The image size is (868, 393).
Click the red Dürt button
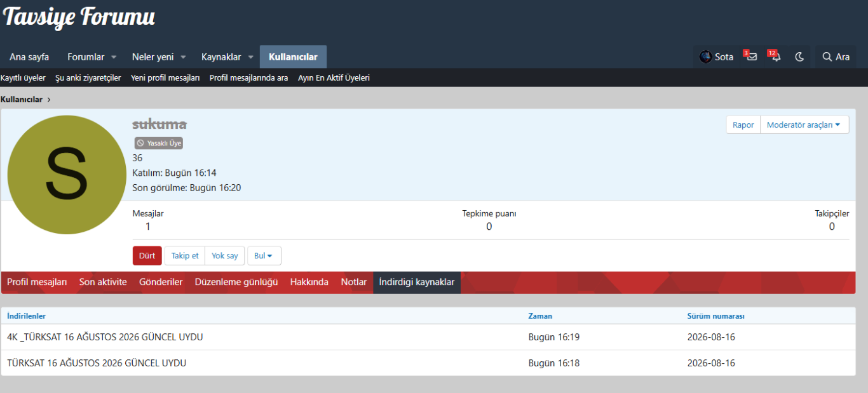[x=147, y=256]
